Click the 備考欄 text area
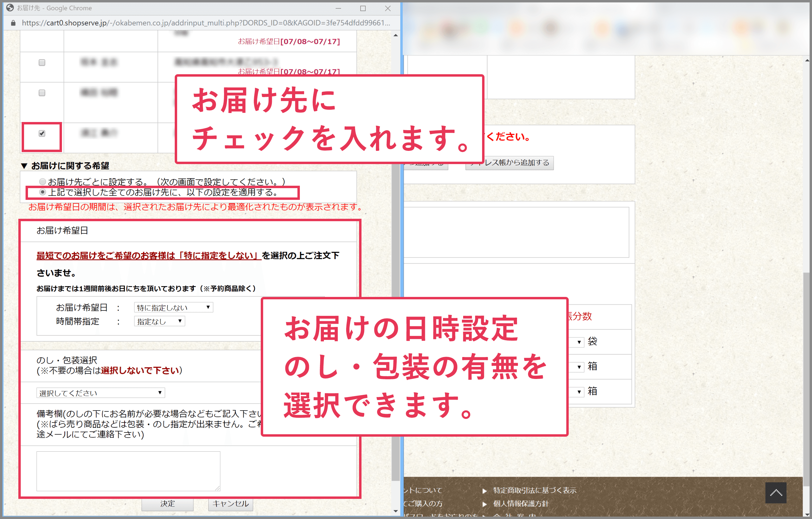Image resolution: width=812 pixels, height=519 pixels. point(128,471)
